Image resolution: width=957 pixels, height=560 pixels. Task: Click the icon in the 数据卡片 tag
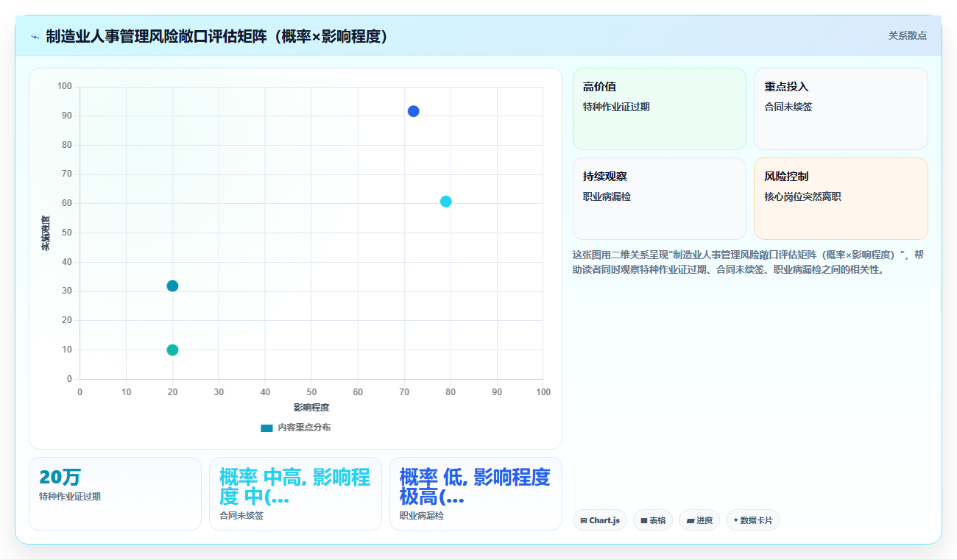click(735, 520)
